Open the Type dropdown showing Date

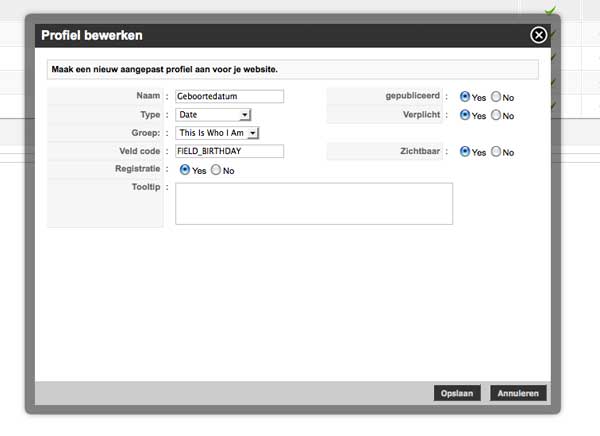point(213,114)
